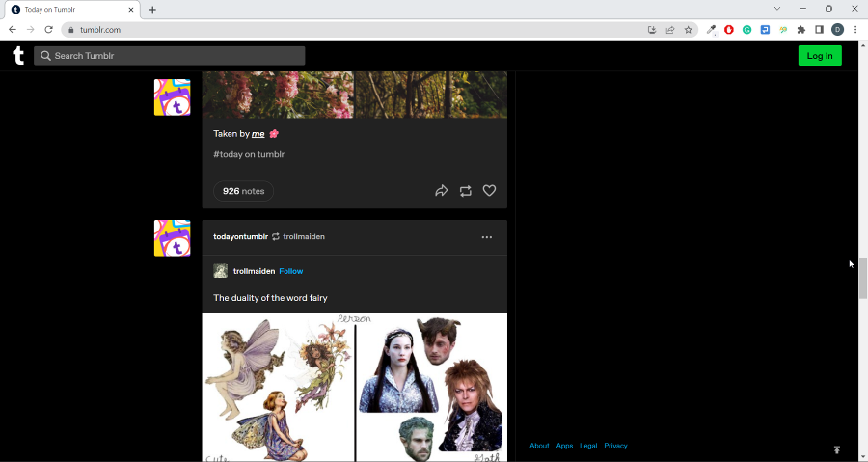Open the Extensions puzzle icon

coord(801,30)
